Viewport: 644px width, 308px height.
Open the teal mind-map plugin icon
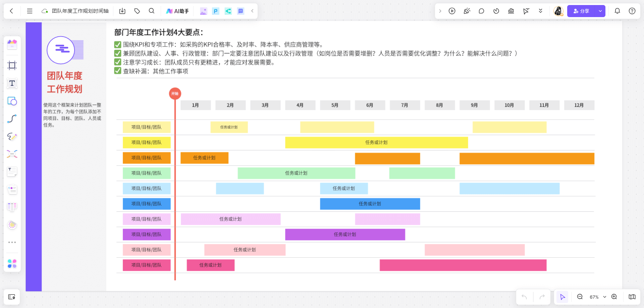(228, 11)
